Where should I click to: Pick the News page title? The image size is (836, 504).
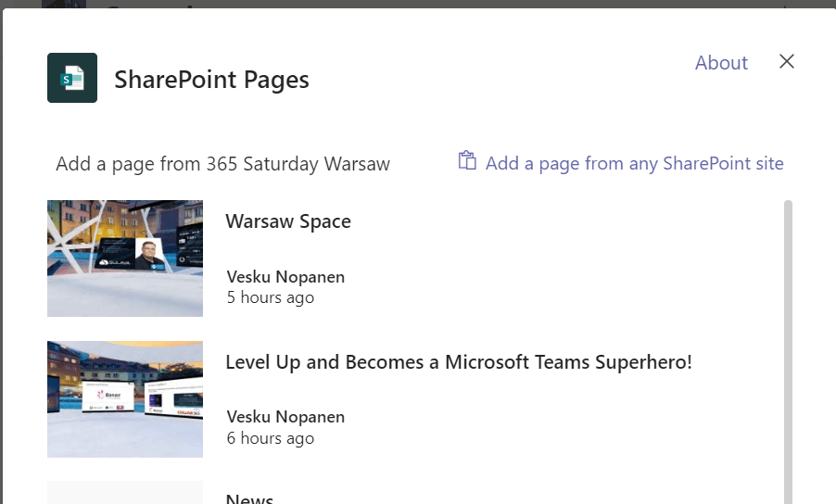[x=249, y=498]
